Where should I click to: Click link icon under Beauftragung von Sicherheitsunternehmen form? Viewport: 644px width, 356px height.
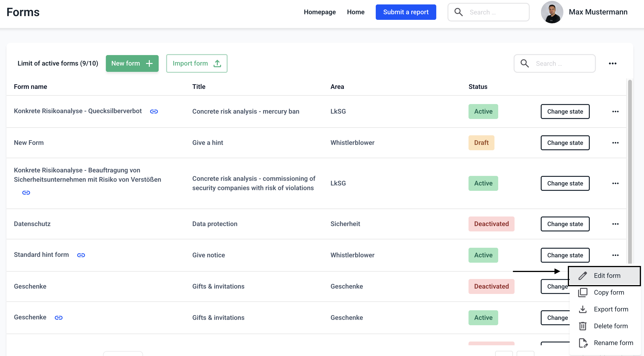click(x=26, y=192)
